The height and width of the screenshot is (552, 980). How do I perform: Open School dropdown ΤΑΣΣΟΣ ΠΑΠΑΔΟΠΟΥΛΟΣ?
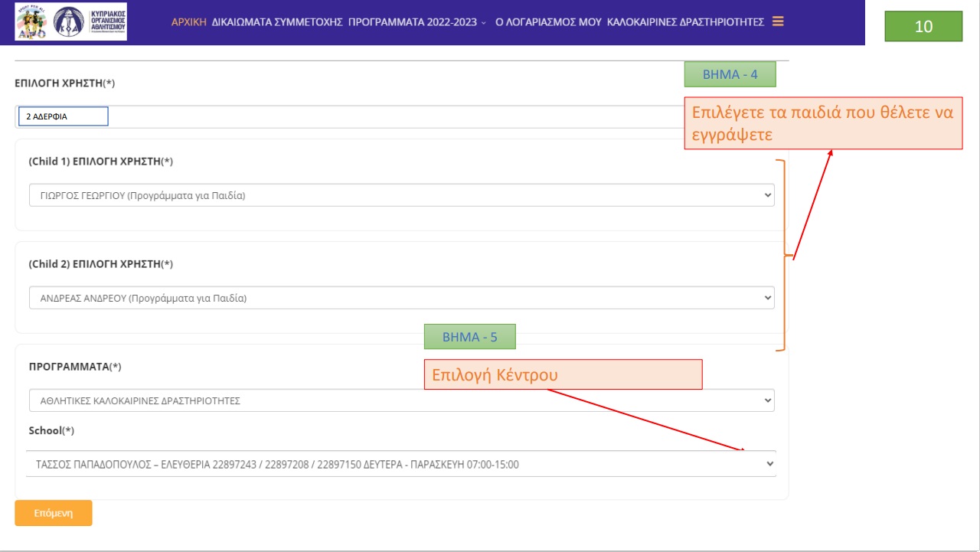[401, 464]
